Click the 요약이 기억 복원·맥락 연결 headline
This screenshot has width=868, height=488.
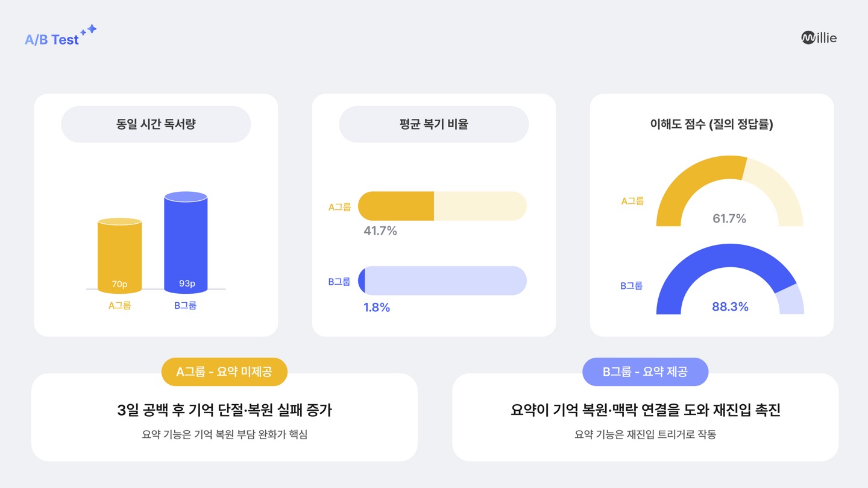(x=645, y=410)
